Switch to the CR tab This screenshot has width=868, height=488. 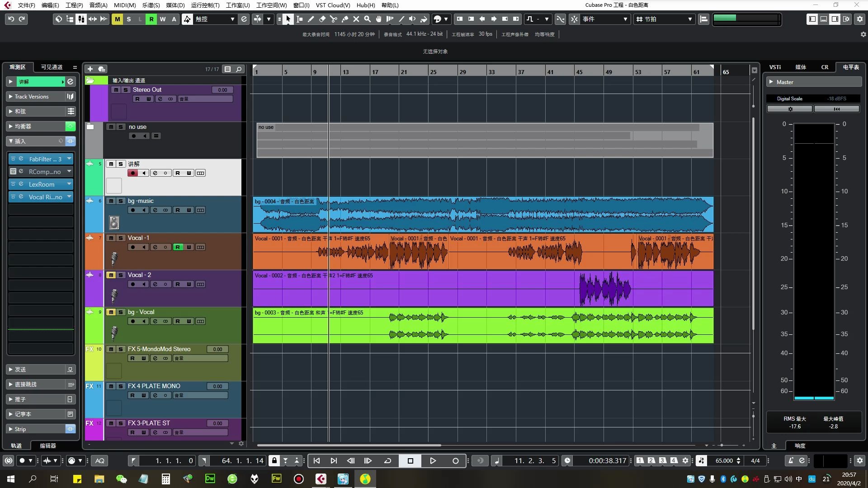tap(825, 67)
